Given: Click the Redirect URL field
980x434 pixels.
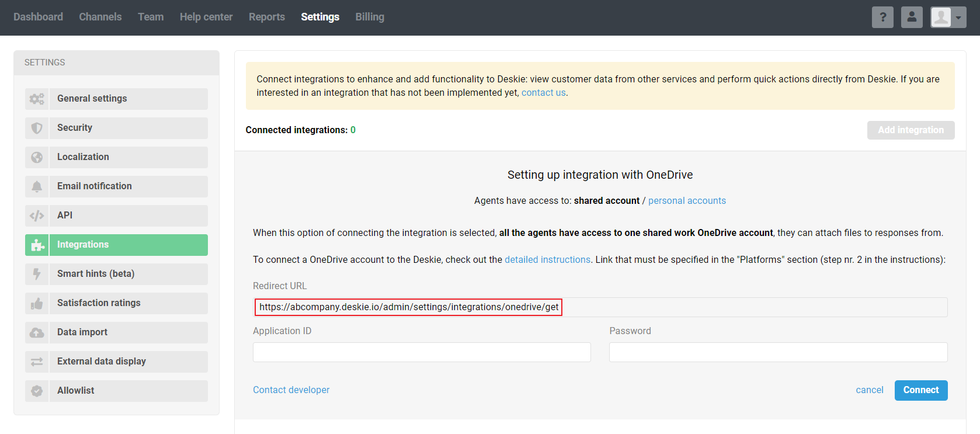Looking at the screenshot, I should coord(600,307).
